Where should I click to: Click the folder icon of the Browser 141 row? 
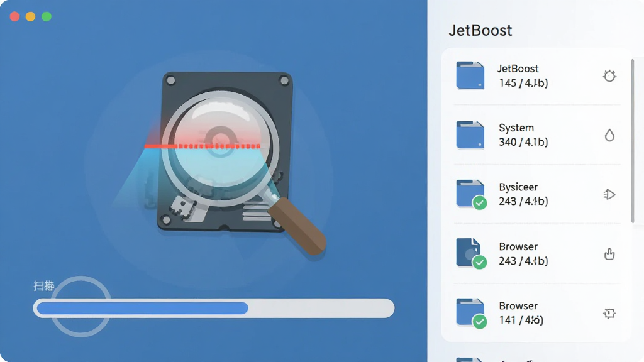[x=470, y=312]
